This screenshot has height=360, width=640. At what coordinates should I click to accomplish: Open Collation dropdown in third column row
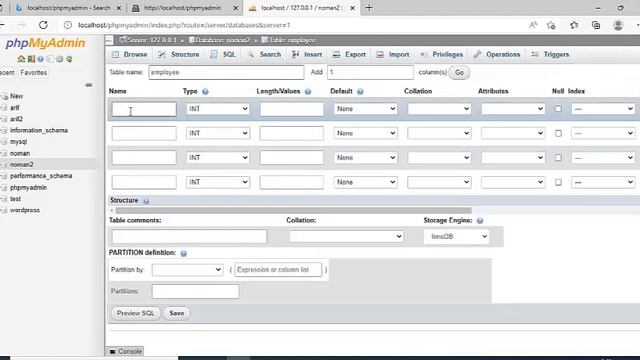click(439, 158)
